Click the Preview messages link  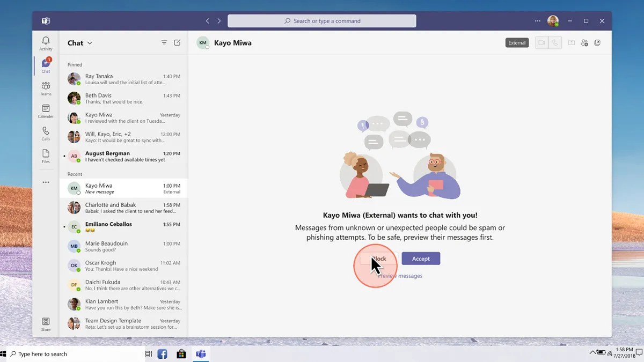click(x=400, y=276)
